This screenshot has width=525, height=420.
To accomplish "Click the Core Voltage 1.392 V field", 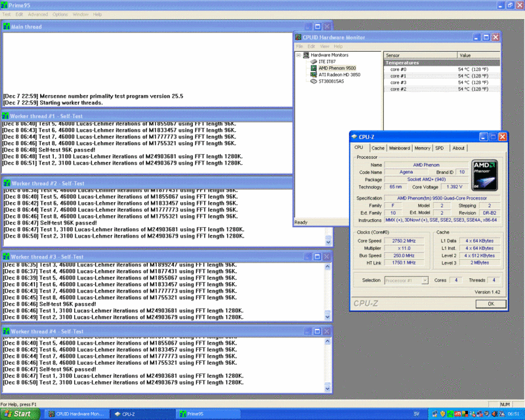I will 454,187.
